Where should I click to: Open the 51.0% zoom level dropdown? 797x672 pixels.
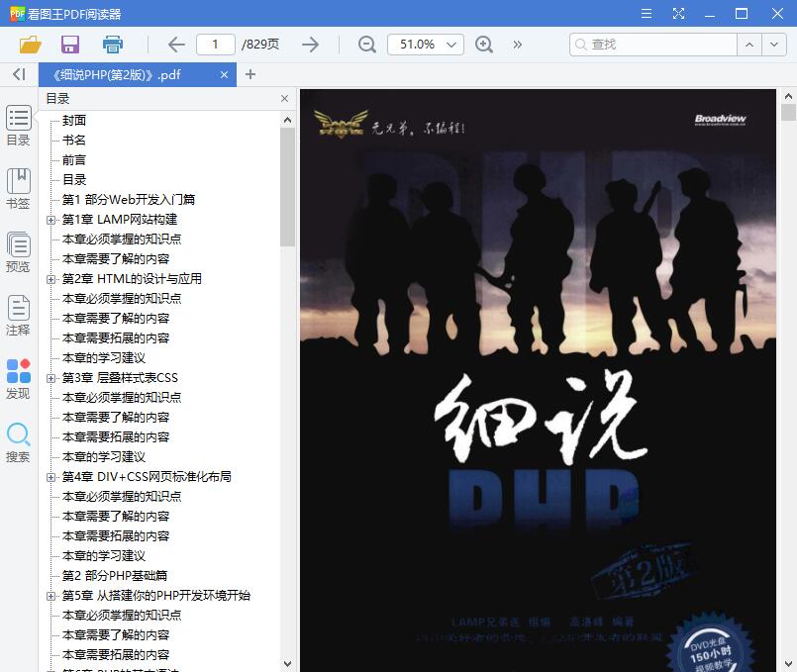[x=428, y=45]
